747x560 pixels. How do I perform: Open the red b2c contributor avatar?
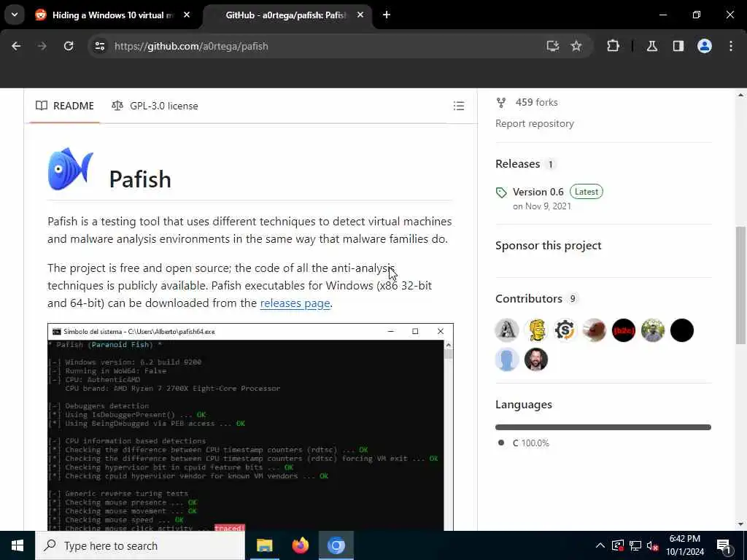click(624, 330)
